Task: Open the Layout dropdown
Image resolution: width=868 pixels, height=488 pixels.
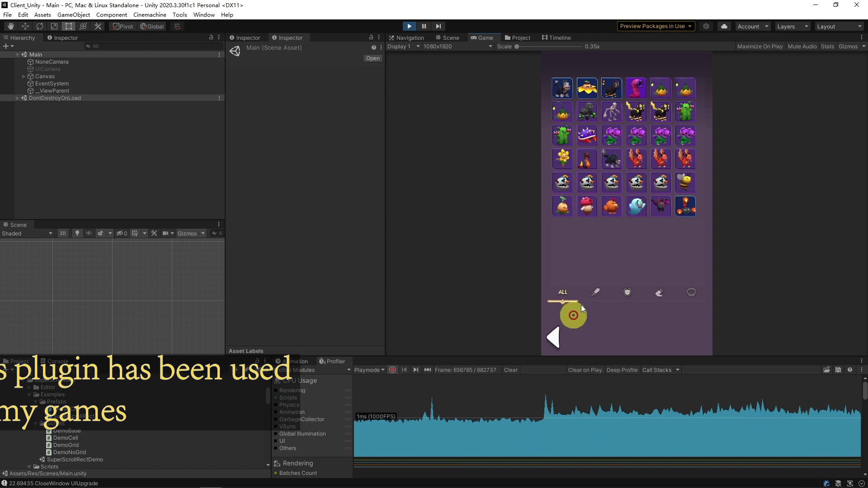Action: pos(839,26)
